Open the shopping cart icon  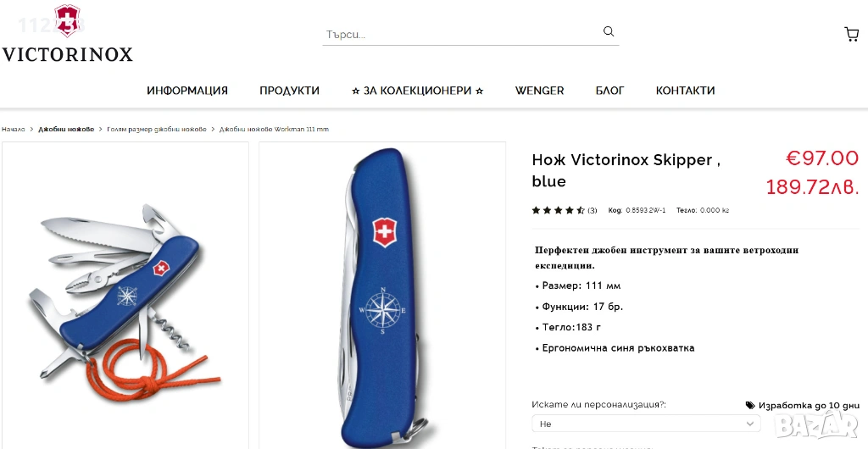point(851,34)
